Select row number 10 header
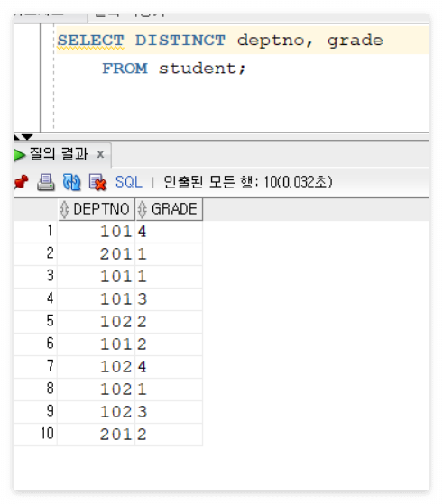The width and height of the screenshot is (443, 504). (35, 434)
